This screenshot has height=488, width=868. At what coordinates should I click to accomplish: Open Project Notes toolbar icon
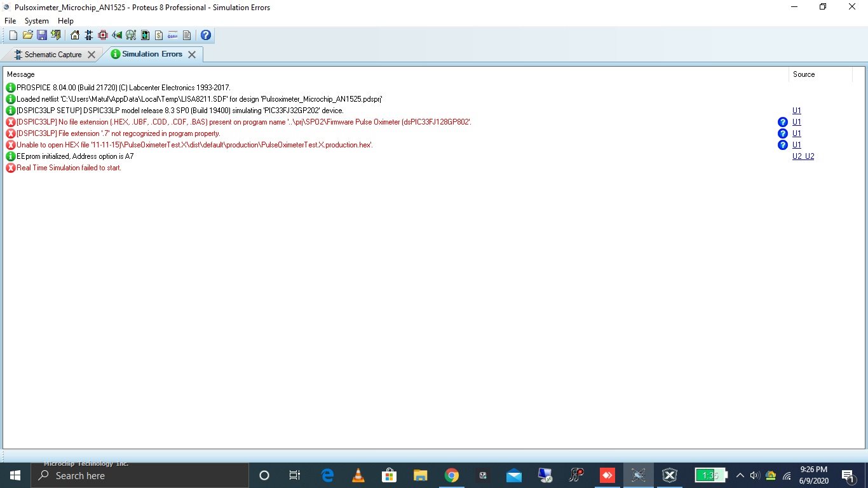tap(187, 35)
